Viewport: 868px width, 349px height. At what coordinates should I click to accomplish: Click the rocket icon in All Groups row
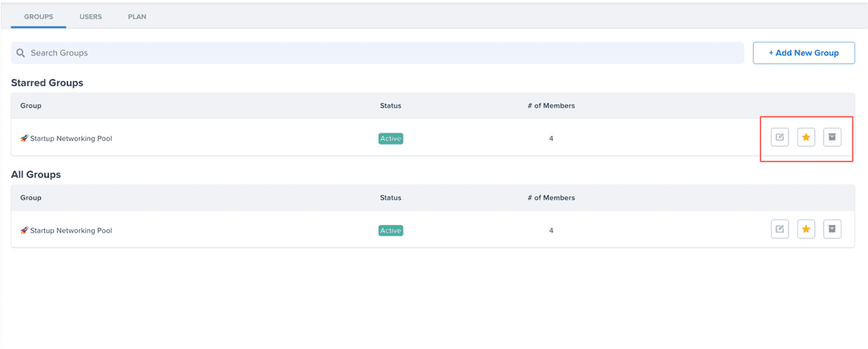[24, 230]
